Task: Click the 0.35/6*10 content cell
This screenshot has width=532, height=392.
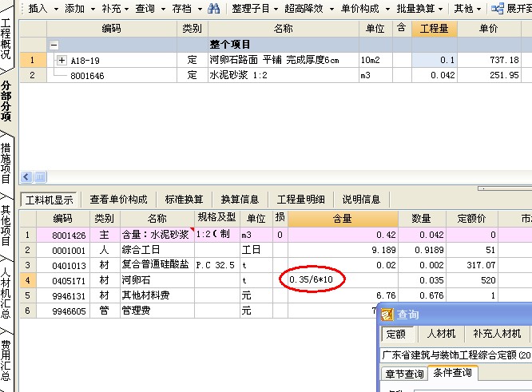Action: [x=343, y=280]
